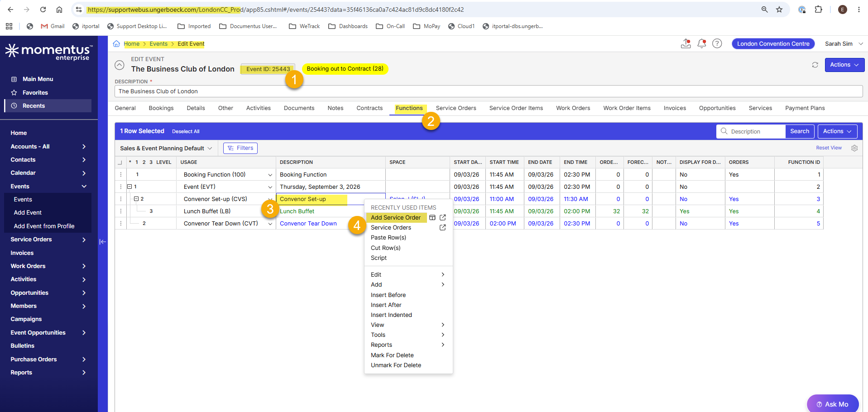Choose Add Service Order from the context menu
868x412 pixels.
coord(396,218)
